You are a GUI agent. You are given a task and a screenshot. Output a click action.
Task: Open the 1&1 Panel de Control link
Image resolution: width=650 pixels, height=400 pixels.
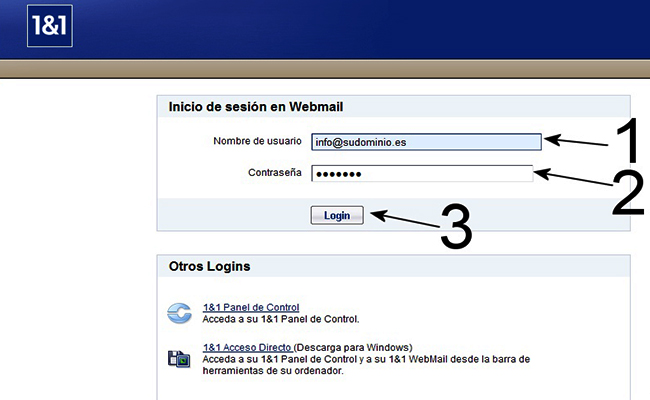pos(251,307)
